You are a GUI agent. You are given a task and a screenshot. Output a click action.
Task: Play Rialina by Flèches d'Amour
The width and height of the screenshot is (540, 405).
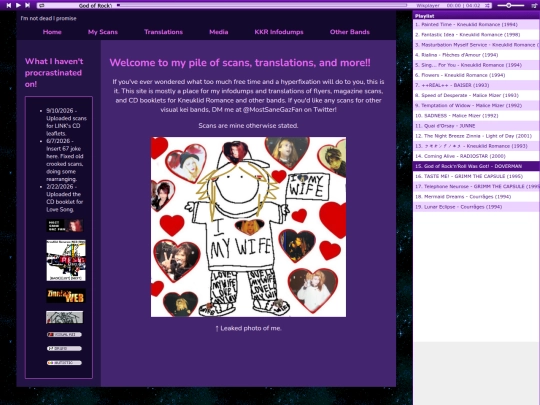click(476, 55)
